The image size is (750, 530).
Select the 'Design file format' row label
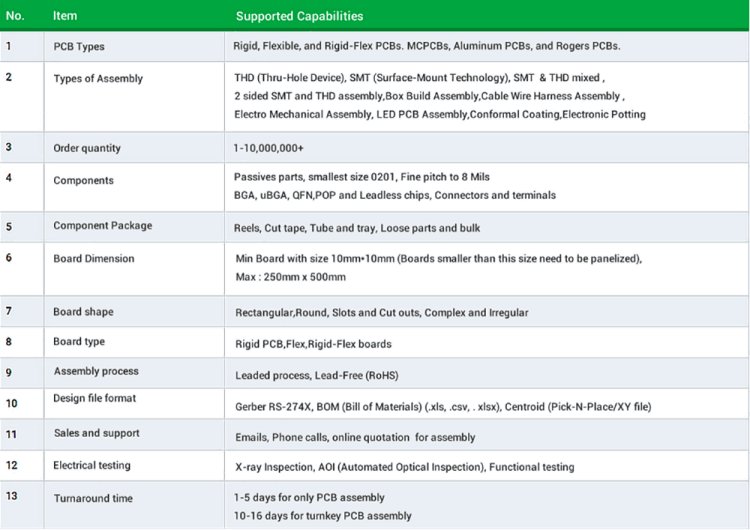(x=95, y=398)
